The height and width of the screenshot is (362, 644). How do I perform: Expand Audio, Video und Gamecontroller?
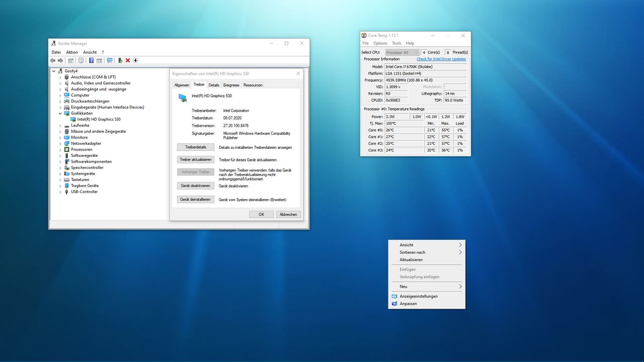(x=60, y=83)
